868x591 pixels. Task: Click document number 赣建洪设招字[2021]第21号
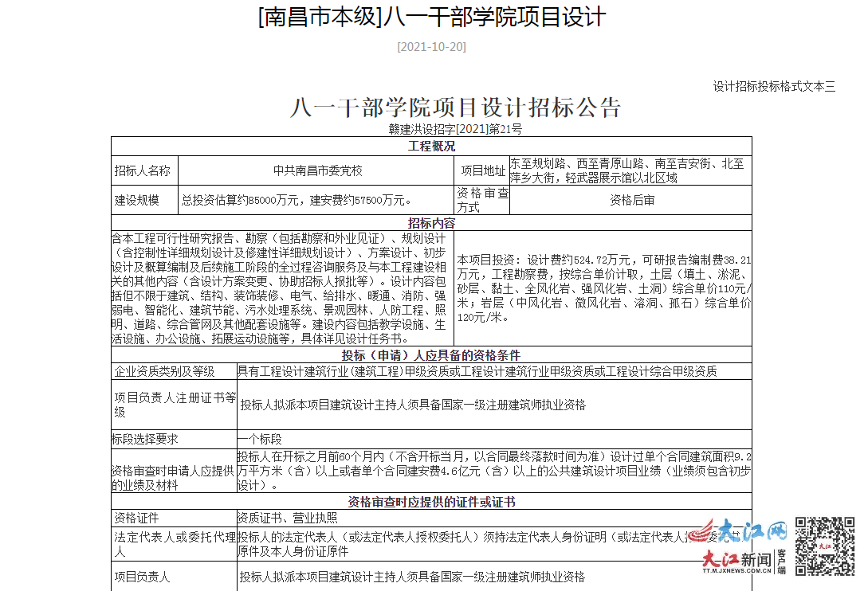[x=455, y=129]
